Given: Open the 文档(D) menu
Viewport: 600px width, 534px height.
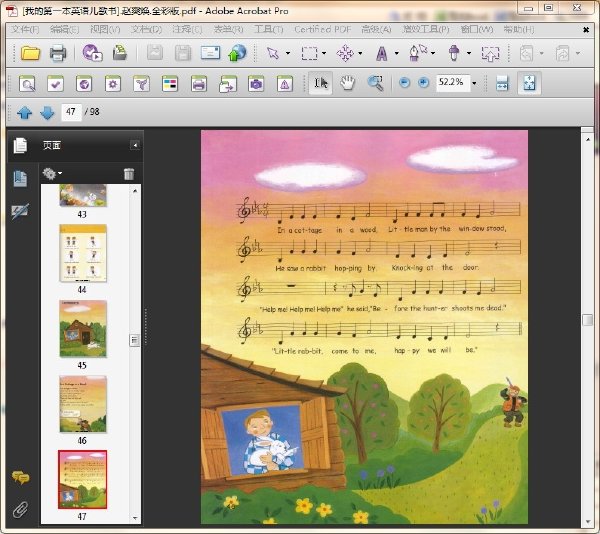Looking at the screenshot, I should (x=146, y=29).
